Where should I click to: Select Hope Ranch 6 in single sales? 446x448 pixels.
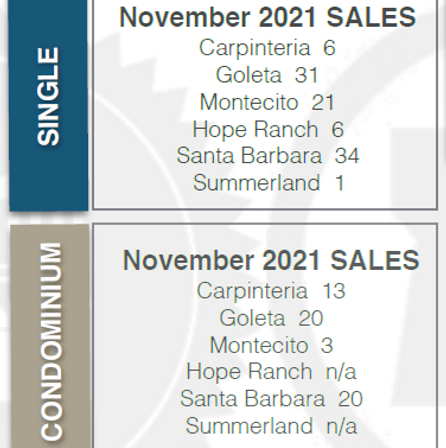(268, 129)
